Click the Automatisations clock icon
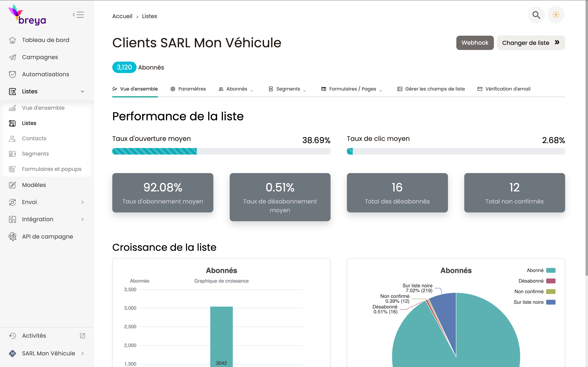Viewport: 588px width, 367px height. (12, 74)
